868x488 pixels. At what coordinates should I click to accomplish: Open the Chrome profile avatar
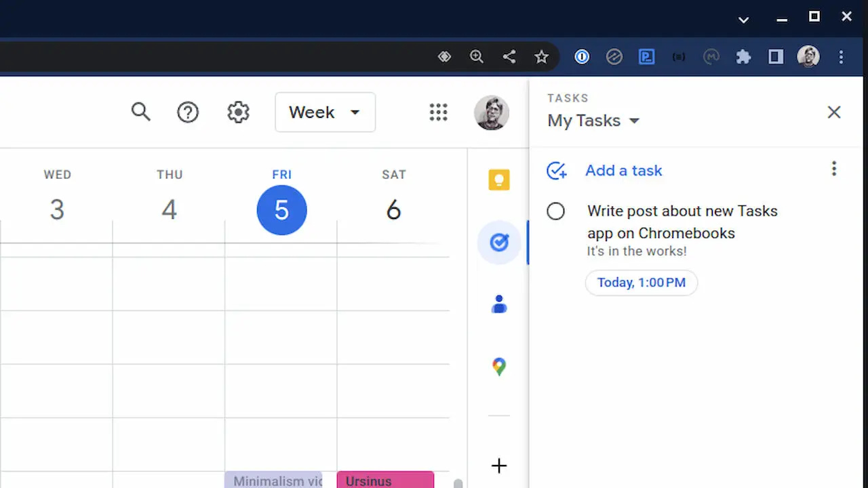coord(808,57)
